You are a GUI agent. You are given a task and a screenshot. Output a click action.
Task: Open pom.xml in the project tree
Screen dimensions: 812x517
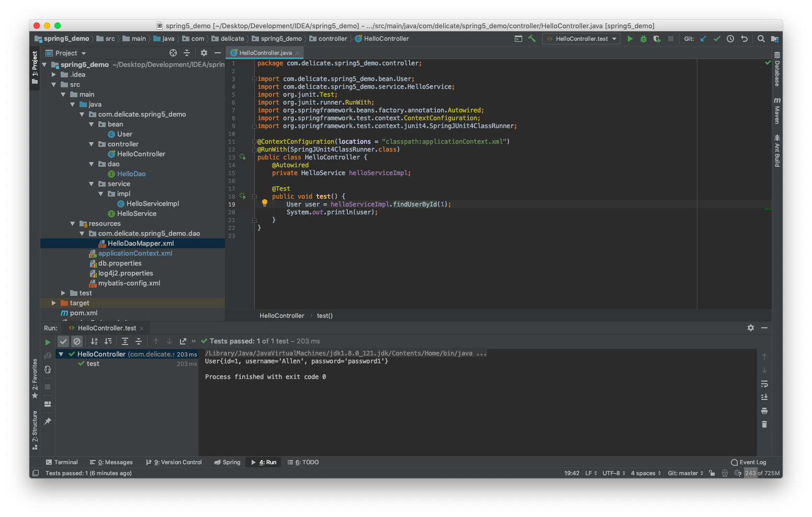(84, 313)
